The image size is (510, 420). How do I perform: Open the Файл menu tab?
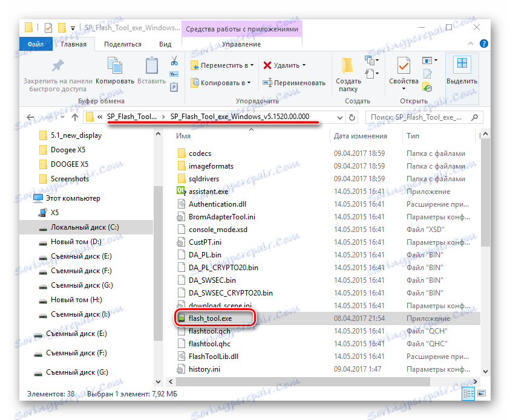[36, 44]
